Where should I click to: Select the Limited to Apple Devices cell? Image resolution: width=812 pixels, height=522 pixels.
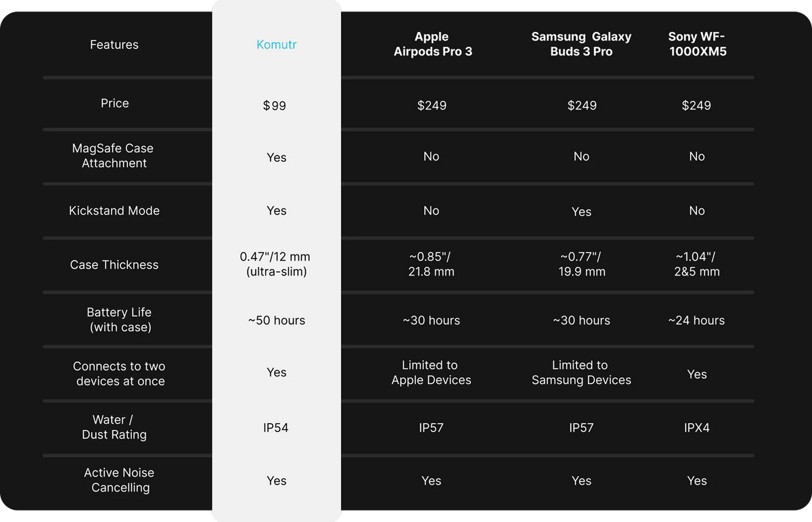(431, 373)
